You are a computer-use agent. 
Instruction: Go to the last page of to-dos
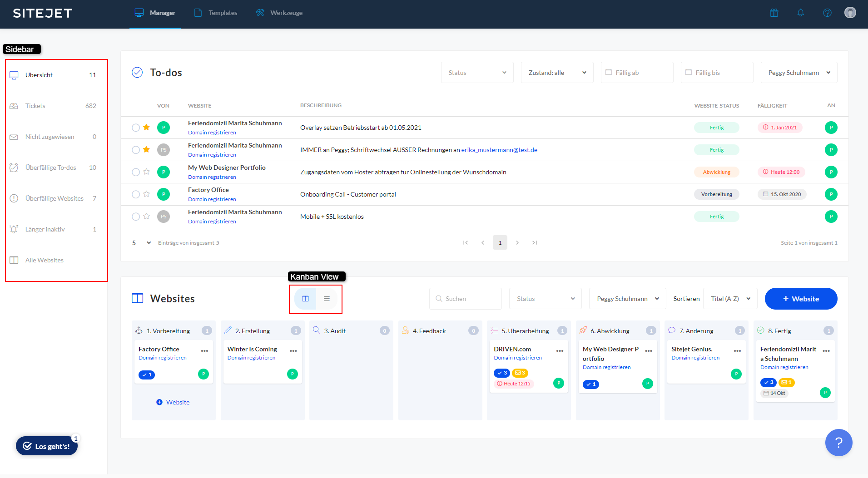[535, 243]
